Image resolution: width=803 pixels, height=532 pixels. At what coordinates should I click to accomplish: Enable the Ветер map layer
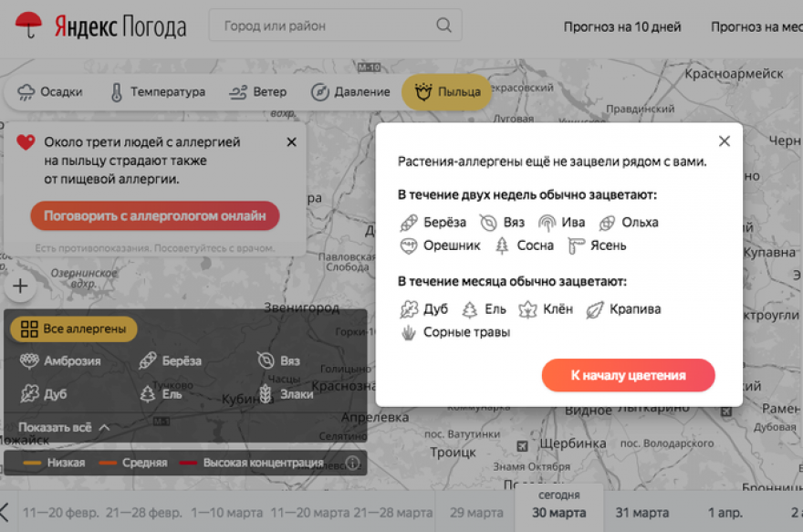pyautogui.click(x=258, y=92)
